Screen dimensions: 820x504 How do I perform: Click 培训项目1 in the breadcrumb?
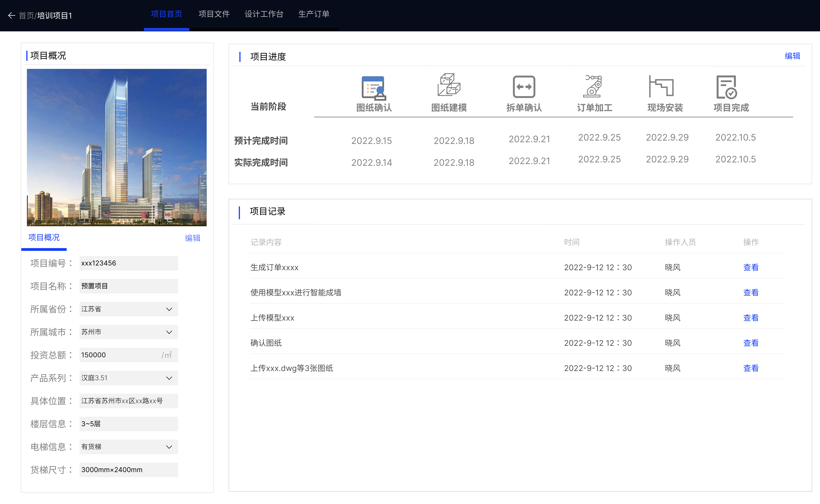coord(54,16)
